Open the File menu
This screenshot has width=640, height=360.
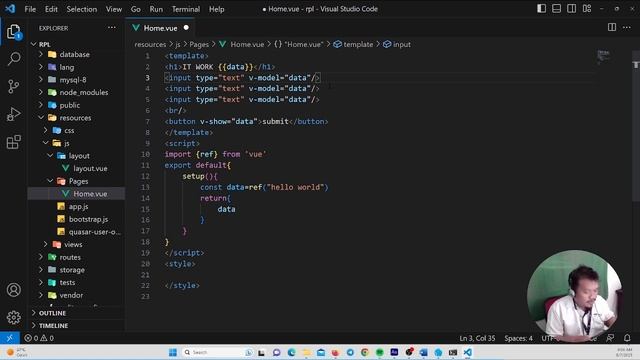tap(30, 9)
